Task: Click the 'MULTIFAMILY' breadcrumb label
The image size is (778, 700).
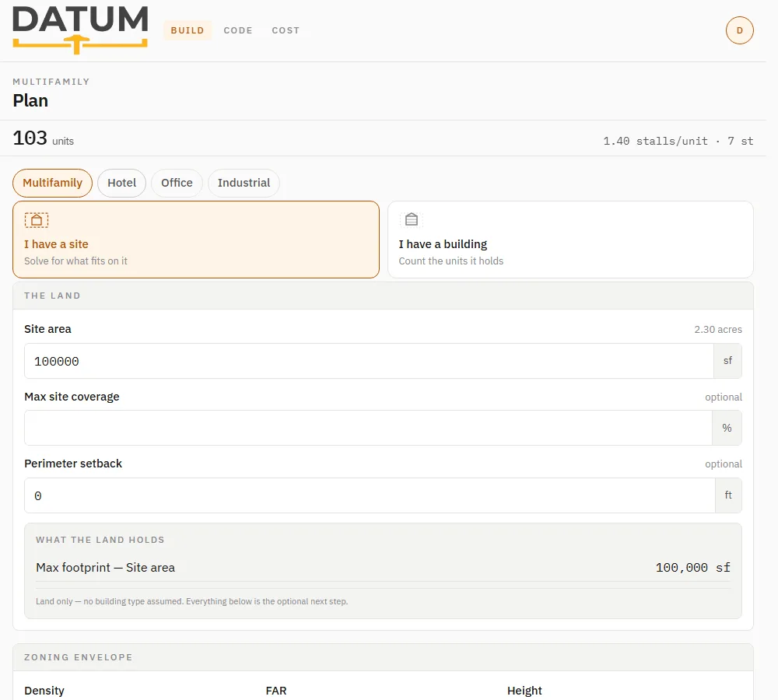Action: tap(51, 82)
